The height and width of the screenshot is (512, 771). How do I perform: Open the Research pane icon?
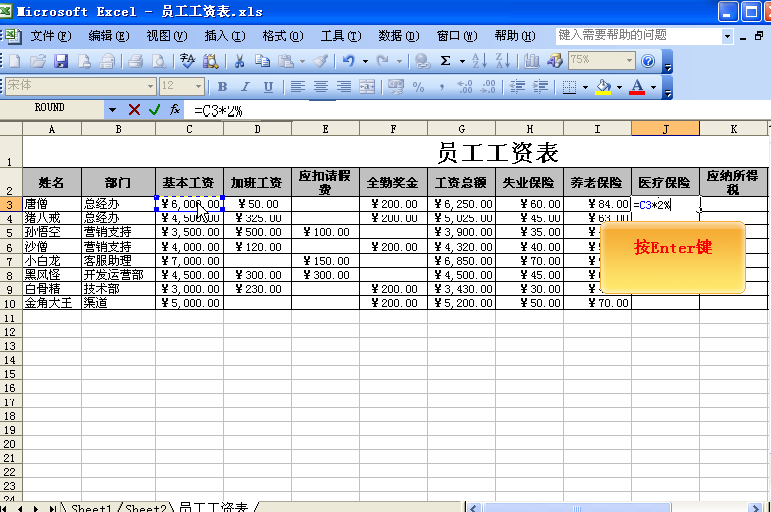[x=211, y=61]
